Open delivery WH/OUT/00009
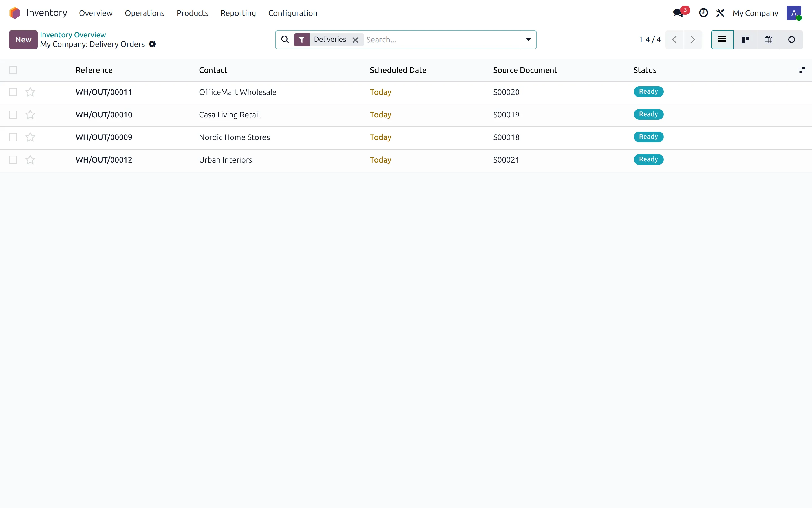The height and width of the screenshot is (508, 812). click(x=104, y=137)
